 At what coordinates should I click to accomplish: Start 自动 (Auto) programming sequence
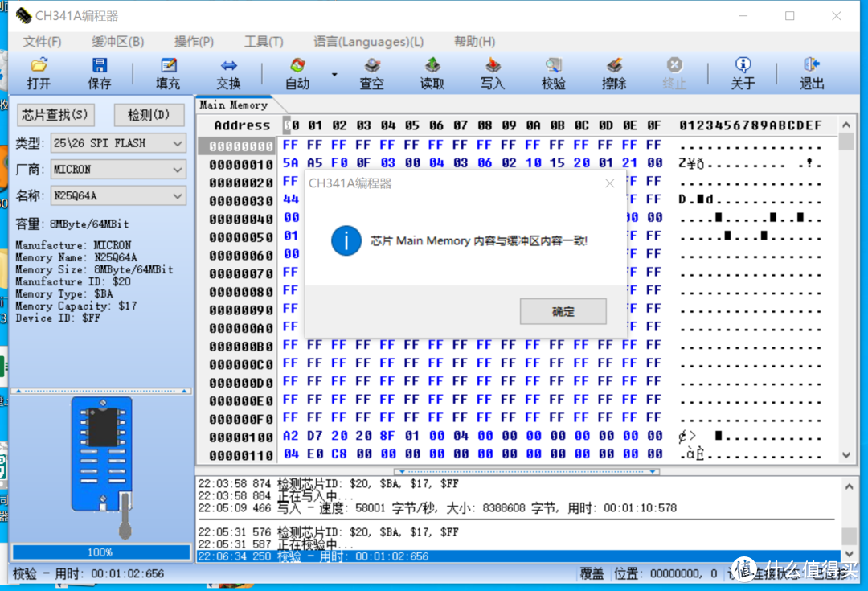[297, 72]
